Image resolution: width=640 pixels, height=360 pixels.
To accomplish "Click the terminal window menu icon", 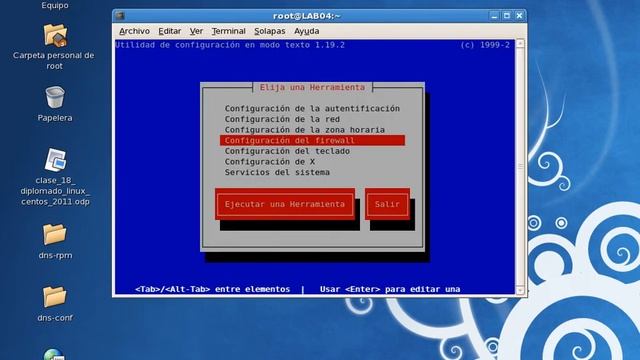I will pos(120,16).
